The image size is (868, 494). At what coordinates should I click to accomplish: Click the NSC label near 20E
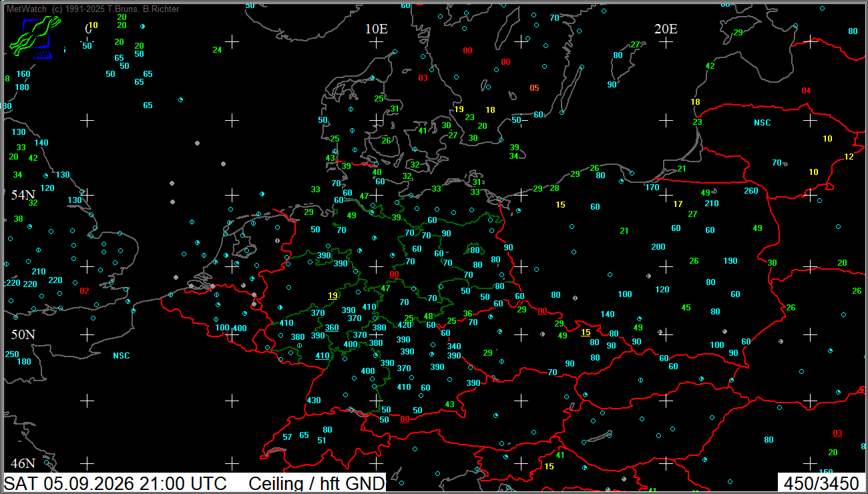click(x=763, y=123)
